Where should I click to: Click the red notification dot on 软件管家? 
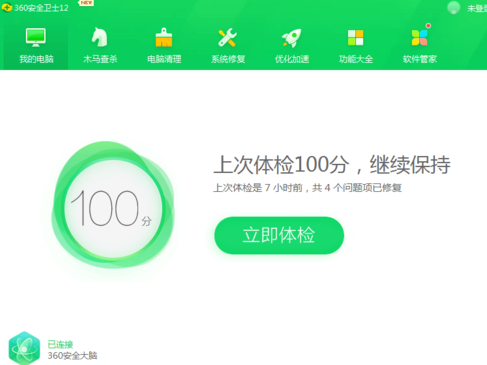point(428,26)
